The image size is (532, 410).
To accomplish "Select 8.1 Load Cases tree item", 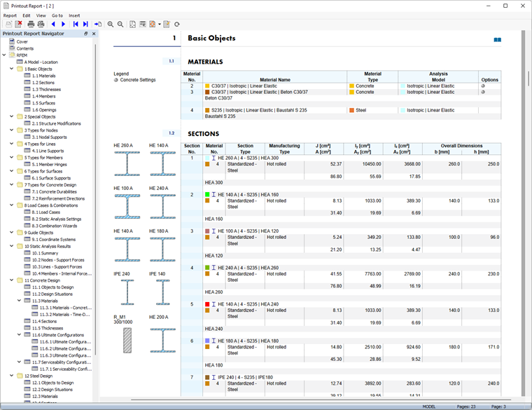I will pyautogui.click(x=45, y=212).
